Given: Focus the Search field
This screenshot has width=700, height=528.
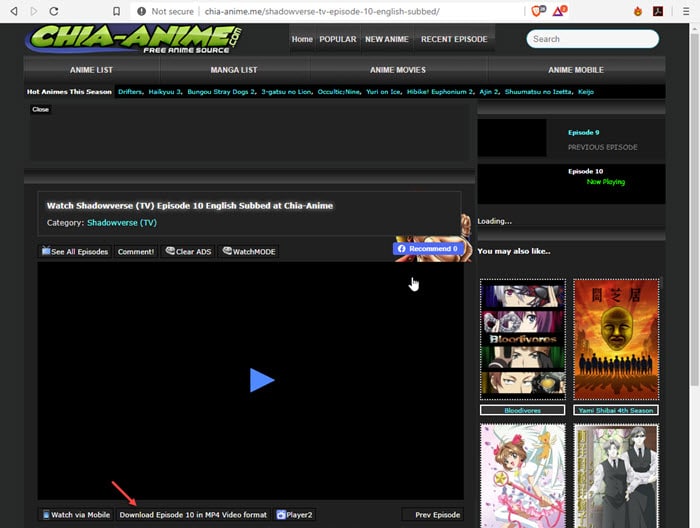Looking at the screenshot, I should click(x=592, y=39).
